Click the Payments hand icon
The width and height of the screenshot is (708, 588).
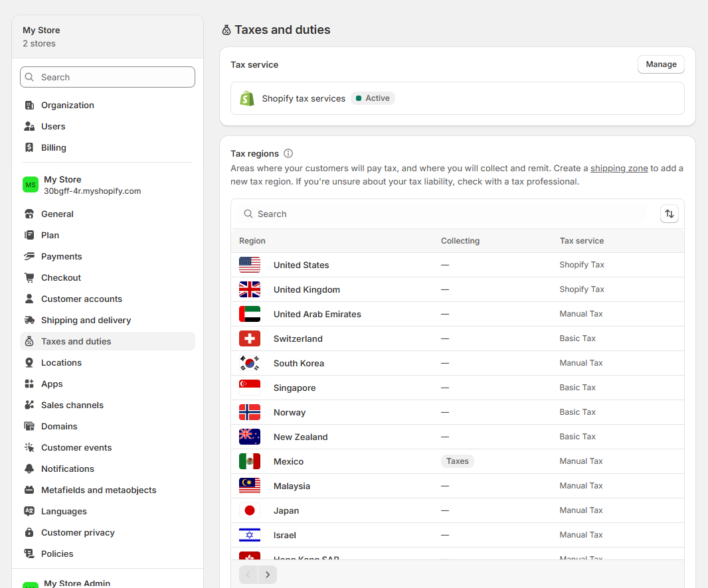pos(29,256)
